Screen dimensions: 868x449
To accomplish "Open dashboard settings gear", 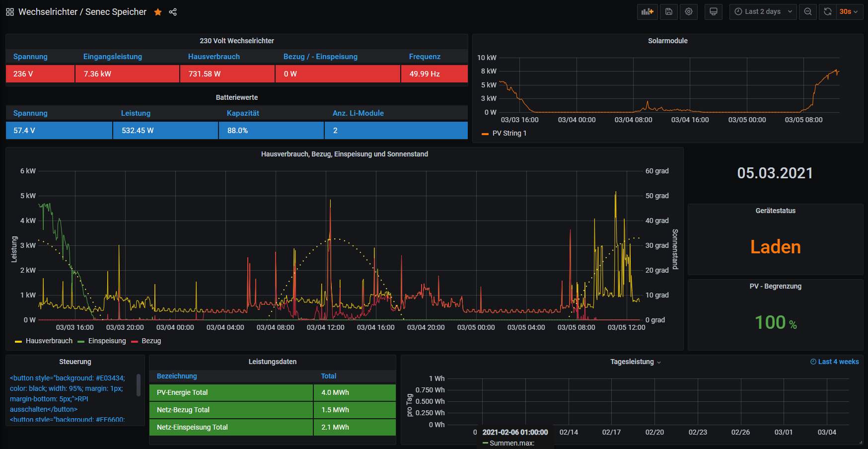I will pos(689,12).
